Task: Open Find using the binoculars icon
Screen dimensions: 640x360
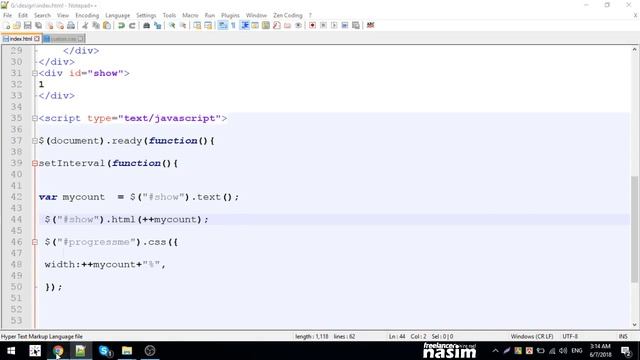Action: 146,25
